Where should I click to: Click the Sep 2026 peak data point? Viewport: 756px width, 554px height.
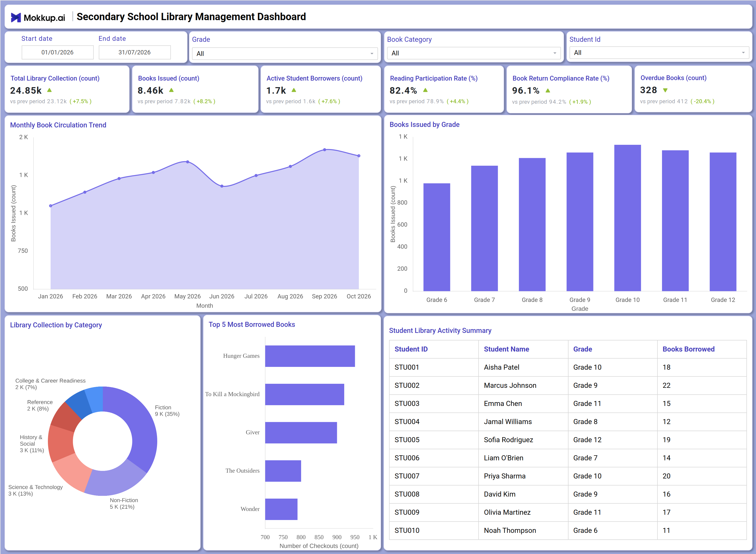(x=325, y=150)
